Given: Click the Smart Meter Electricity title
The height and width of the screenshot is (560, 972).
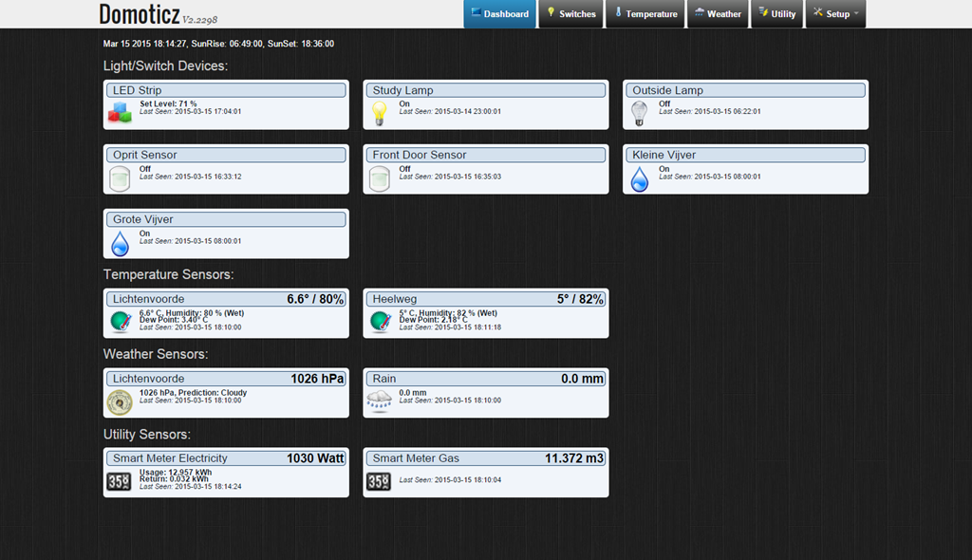Looking at the screenshot, I should 170,458.
